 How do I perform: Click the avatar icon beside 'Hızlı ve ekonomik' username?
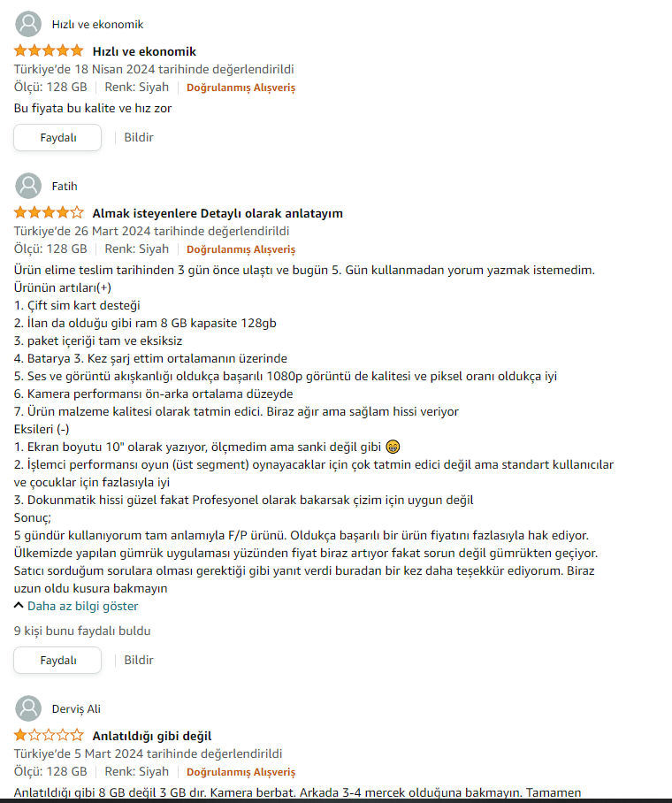point(28,24)
